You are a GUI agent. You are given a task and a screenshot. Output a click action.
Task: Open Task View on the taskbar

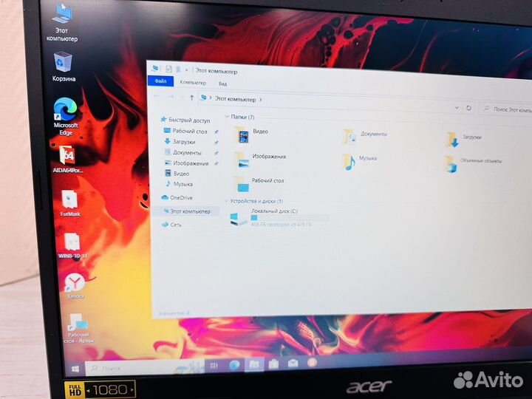pos(214,366)
